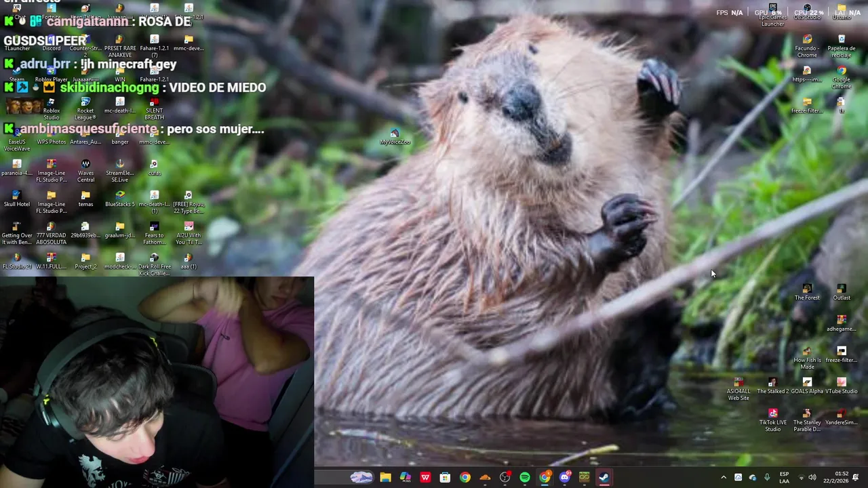Open the Facundo - Chrome shortcut

coord(807,46)
